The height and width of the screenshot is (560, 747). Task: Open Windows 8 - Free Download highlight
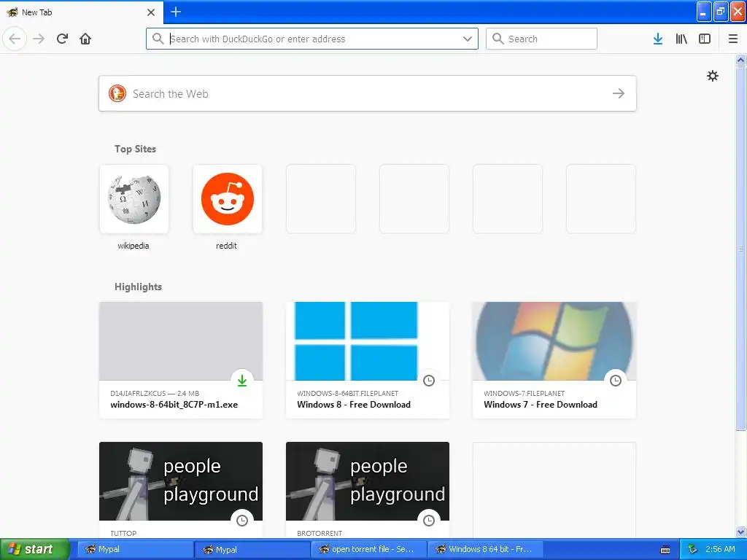point(368,360)
